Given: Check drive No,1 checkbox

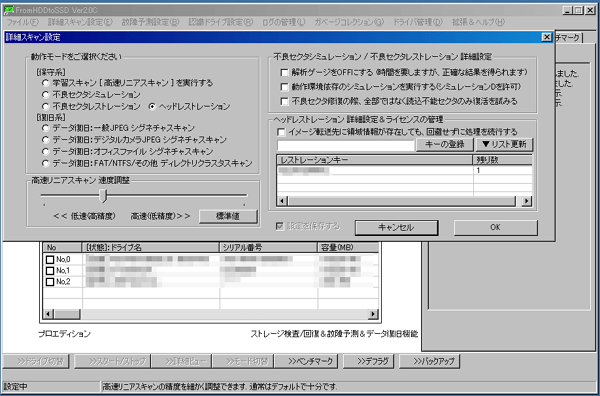Looking at the screenshot, I should [50, 271].
